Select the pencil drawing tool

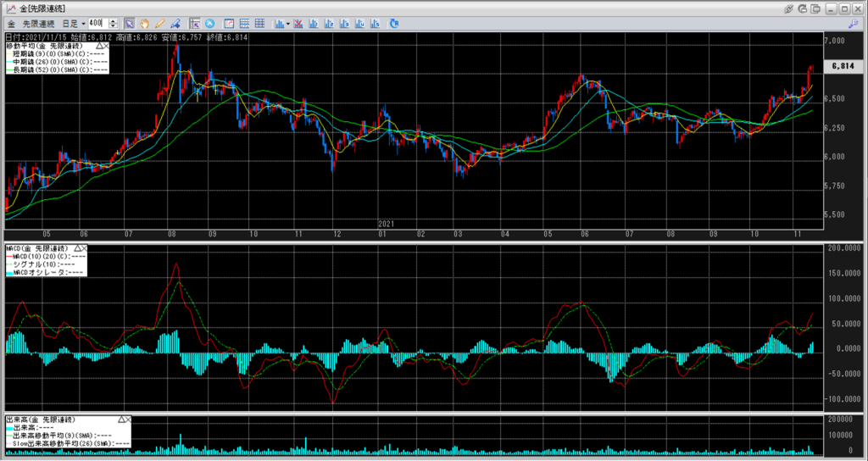tap(159, 23)
